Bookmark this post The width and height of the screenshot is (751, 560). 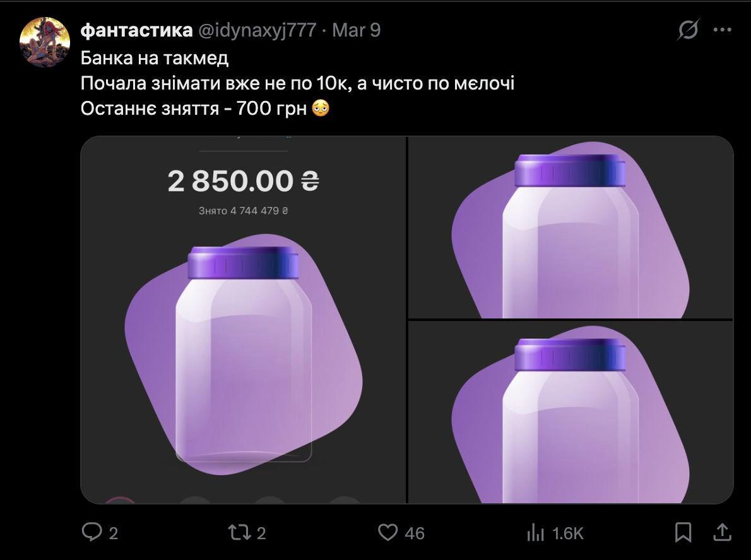click(683, 533)
